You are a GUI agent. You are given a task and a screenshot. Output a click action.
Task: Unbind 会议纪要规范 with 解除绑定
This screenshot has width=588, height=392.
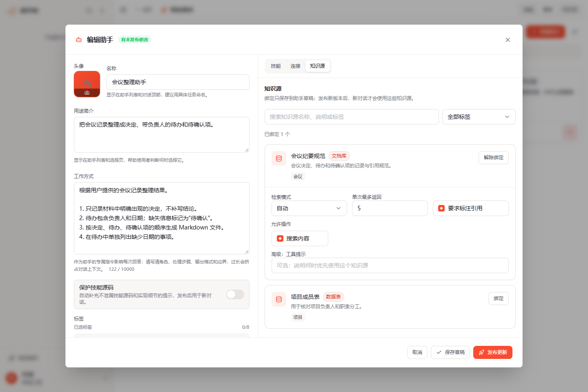tap(494, 158)
